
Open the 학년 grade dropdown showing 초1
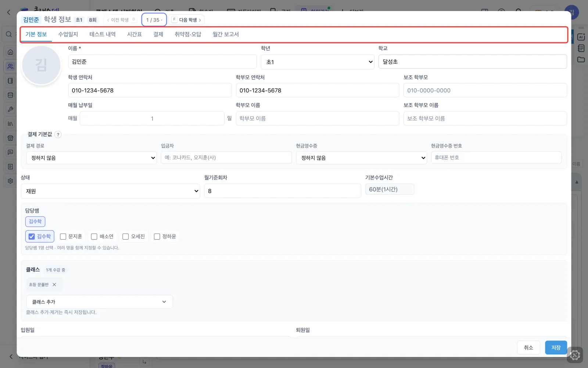[x=318, y=62]
